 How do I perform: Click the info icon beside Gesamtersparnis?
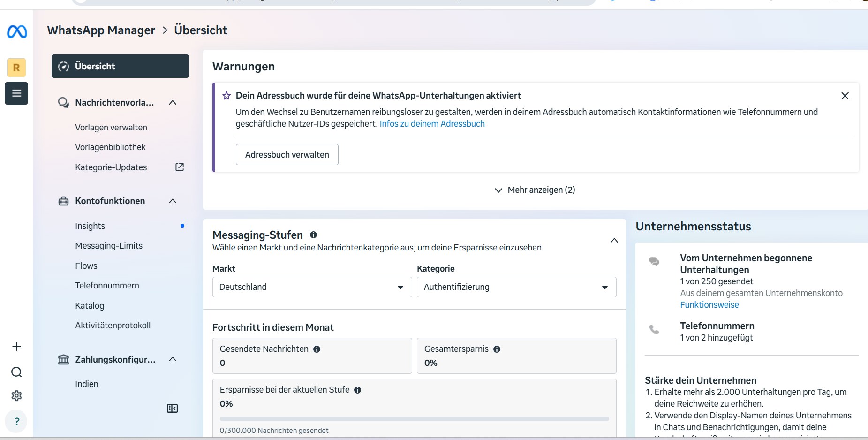(497, 349)
